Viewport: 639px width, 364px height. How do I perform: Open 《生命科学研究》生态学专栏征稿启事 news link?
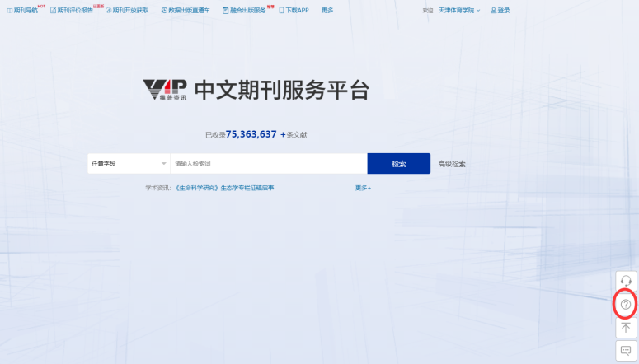pyautogui.click(x=224, y=188)
